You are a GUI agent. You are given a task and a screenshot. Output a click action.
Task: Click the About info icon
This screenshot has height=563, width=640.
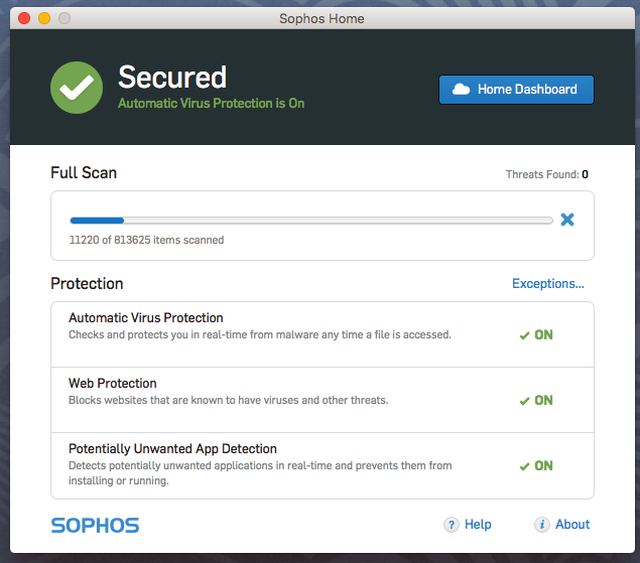point(542,525)
